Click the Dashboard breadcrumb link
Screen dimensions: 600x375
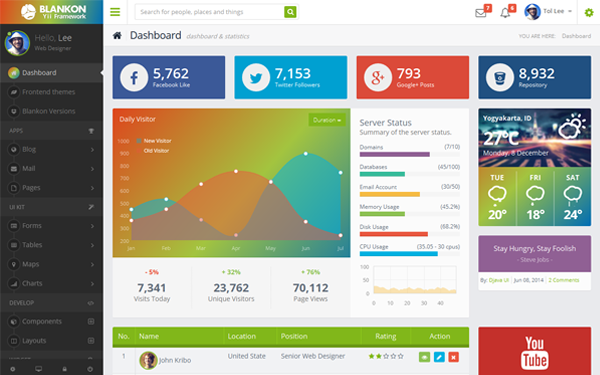576,36
